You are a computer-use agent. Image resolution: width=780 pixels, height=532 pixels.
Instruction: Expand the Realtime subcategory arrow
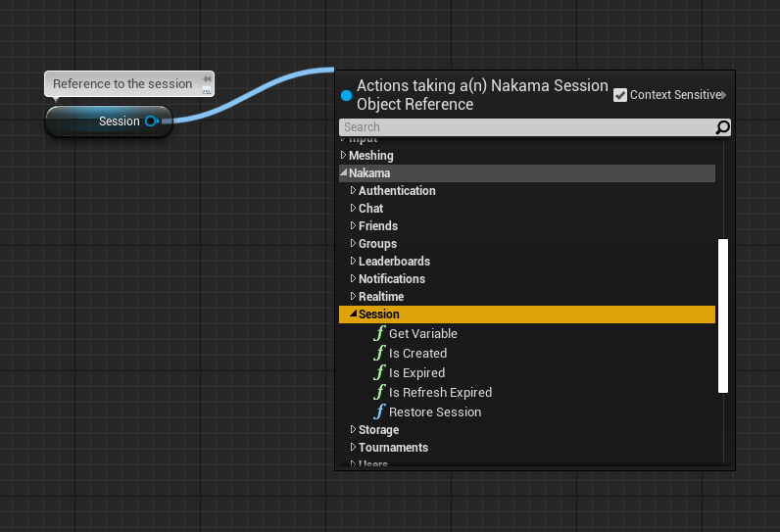click(x=353, y=296)
